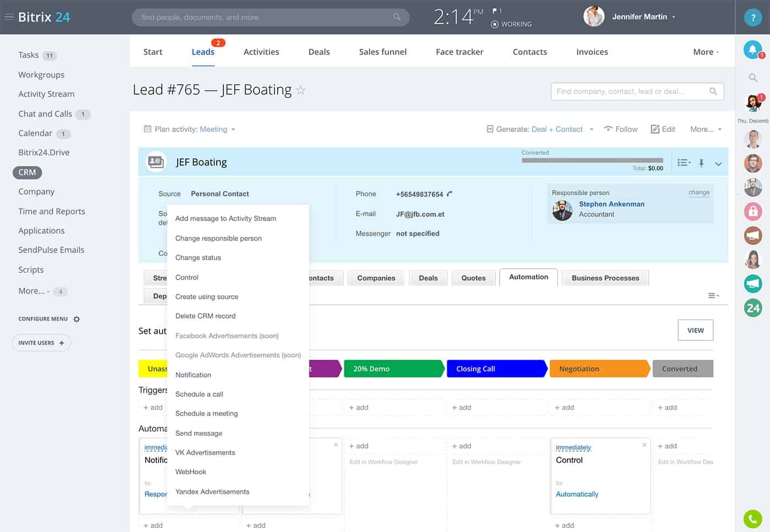The width and height of the screenshot is (770, 532).
Task: Pin the JEF Boating panel
Action: pyautogui.click(x=701, y=163)
